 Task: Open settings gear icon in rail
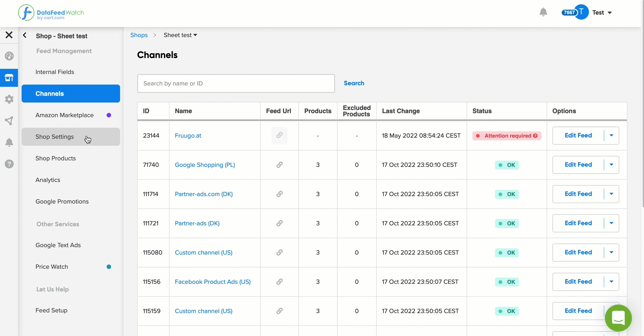coord(9,99)
